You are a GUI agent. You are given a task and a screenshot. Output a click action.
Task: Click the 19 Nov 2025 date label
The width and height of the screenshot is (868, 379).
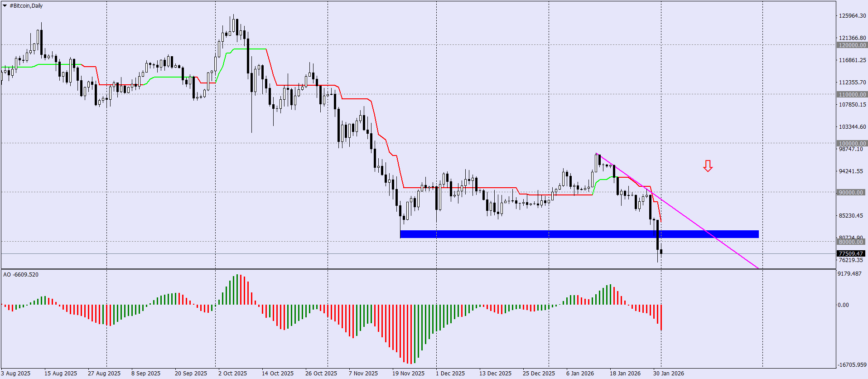(x=409, y=374)
